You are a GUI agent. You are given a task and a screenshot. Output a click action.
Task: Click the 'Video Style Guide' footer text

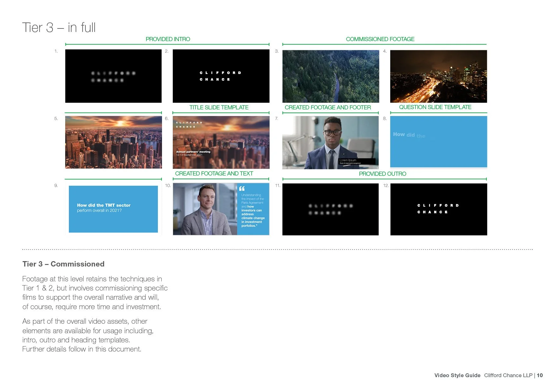pos(457,375)
